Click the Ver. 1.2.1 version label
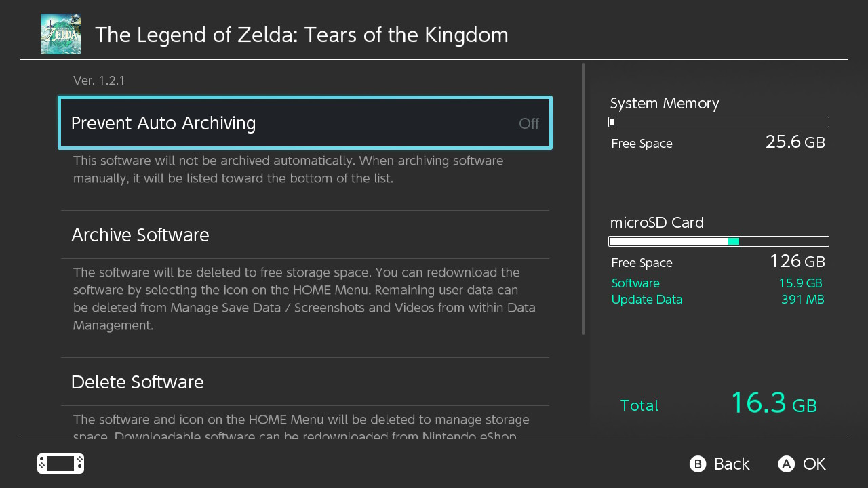Image resolution: width=868 pixels, height=488 pixels. 99,80
